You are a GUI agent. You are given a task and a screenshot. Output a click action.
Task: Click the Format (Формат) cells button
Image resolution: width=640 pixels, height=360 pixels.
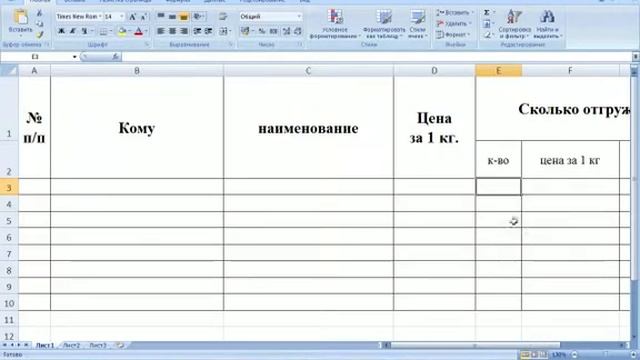pyautogui.click(x=453, y=35)
